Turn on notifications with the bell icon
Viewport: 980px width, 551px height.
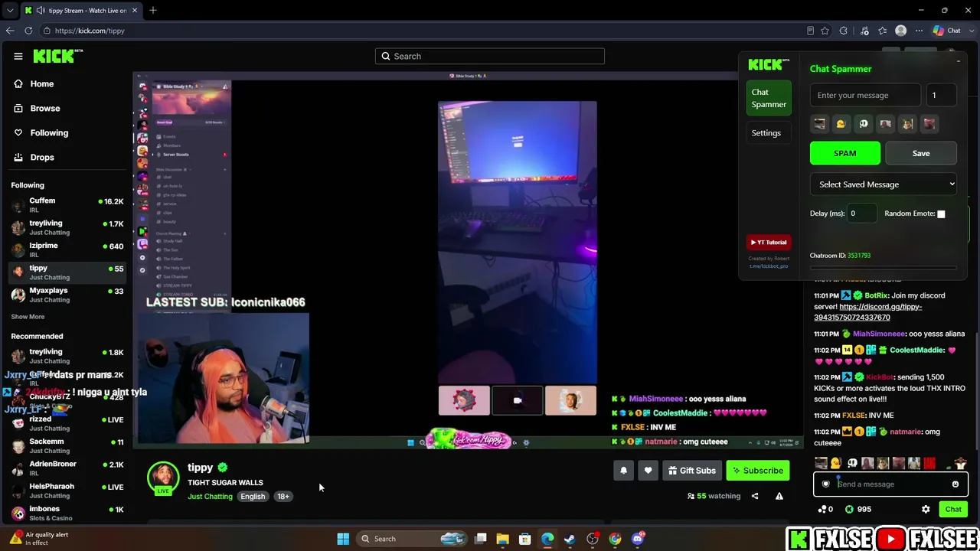(623, 471)
